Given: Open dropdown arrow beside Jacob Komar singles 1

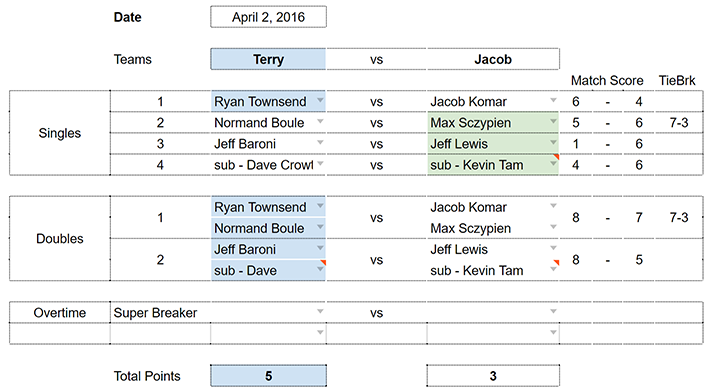Looking at the screenshot, I should pyautogui.click(x=553, y=100).
